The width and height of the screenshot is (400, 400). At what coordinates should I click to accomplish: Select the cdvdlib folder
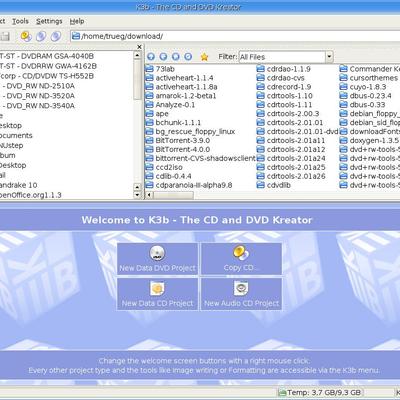(274, 185)
